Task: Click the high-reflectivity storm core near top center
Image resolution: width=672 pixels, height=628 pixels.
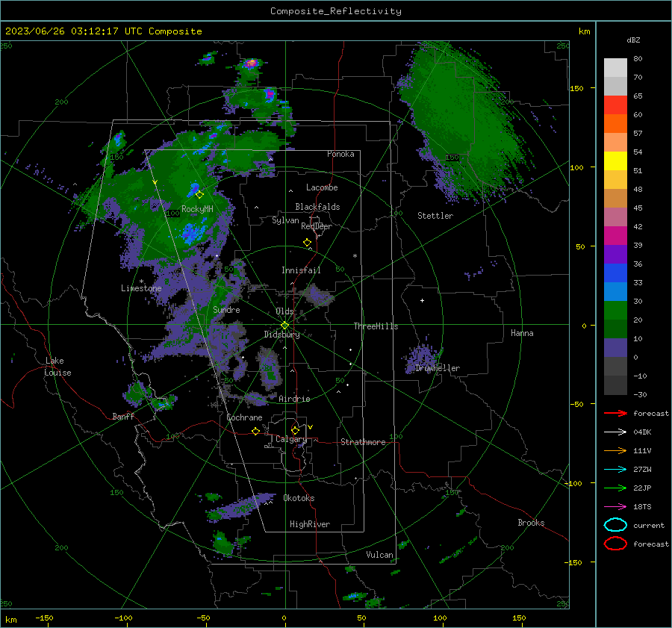Action: (x=251, y=63)
